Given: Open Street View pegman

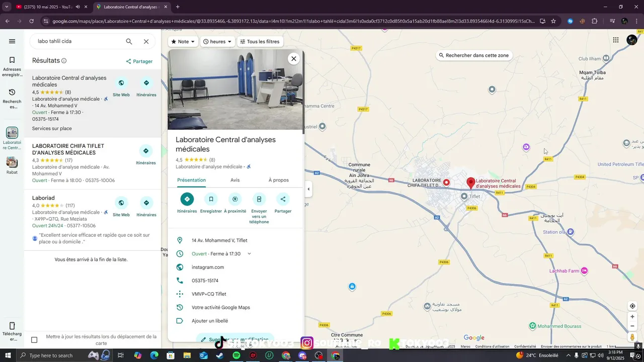Looking at the screenshot, I should point(632,337).
